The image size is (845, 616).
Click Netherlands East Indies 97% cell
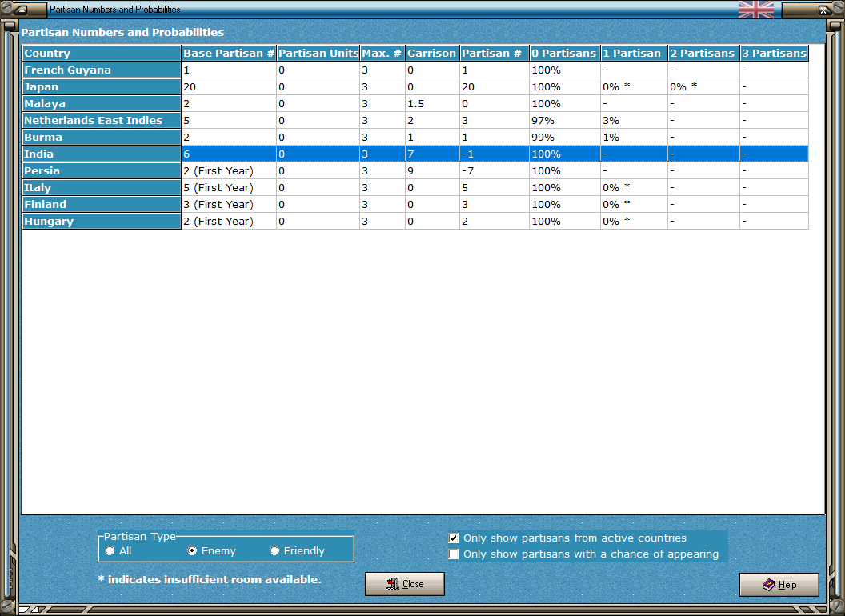[x=565, y=120]
